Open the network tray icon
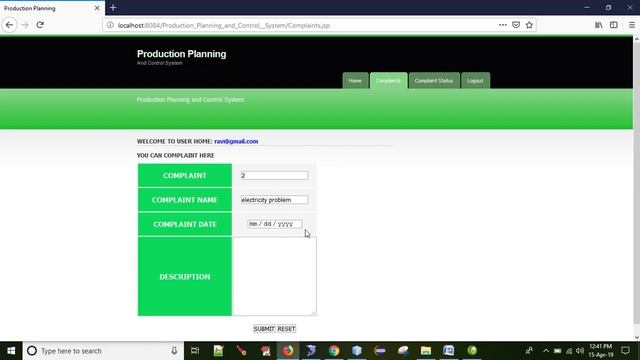Viewport: 640px width, 360px height. pos(569,351)
